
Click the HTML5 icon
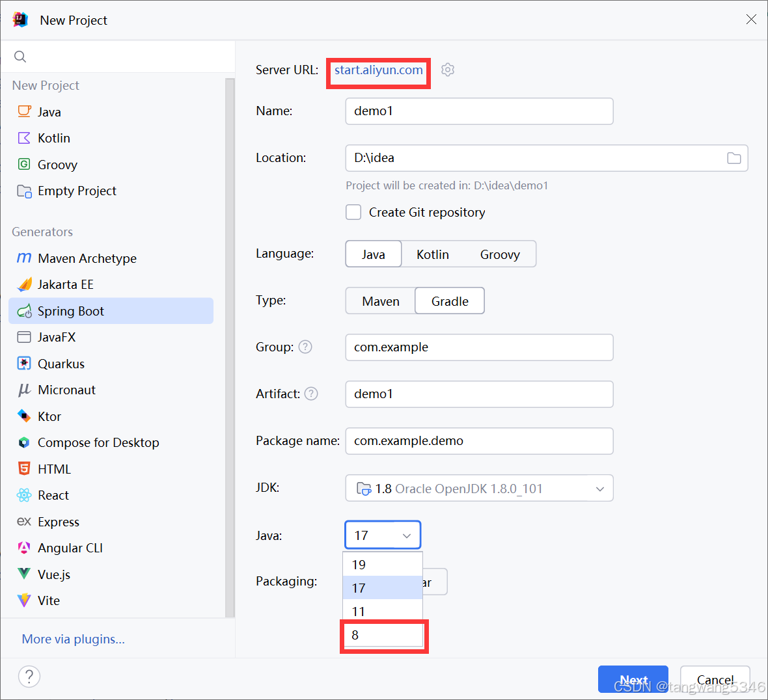tap(24, 468)
